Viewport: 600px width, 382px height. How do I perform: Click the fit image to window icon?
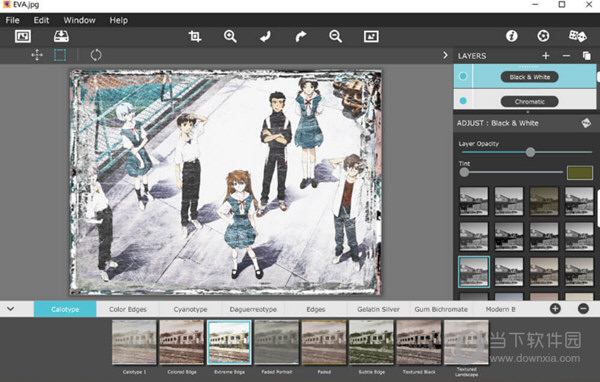point(371,36)
